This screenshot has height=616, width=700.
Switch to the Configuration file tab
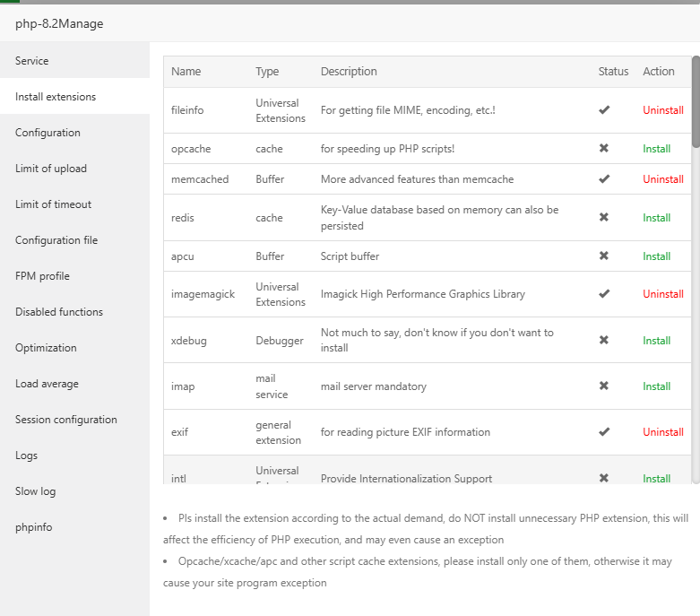(56, 240)
